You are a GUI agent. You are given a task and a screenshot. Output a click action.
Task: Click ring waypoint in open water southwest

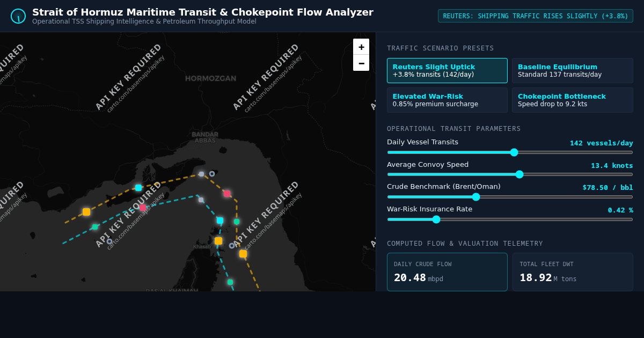point(109,241)
